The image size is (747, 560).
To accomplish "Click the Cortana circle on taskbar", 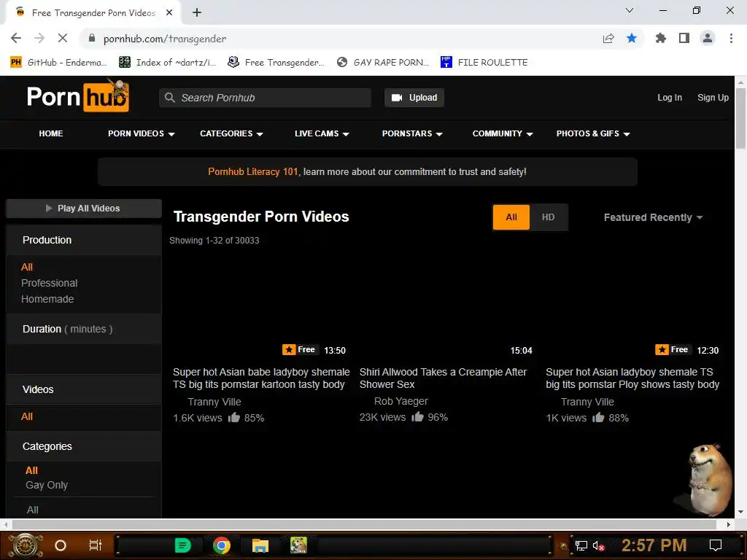I will point(61,545).
